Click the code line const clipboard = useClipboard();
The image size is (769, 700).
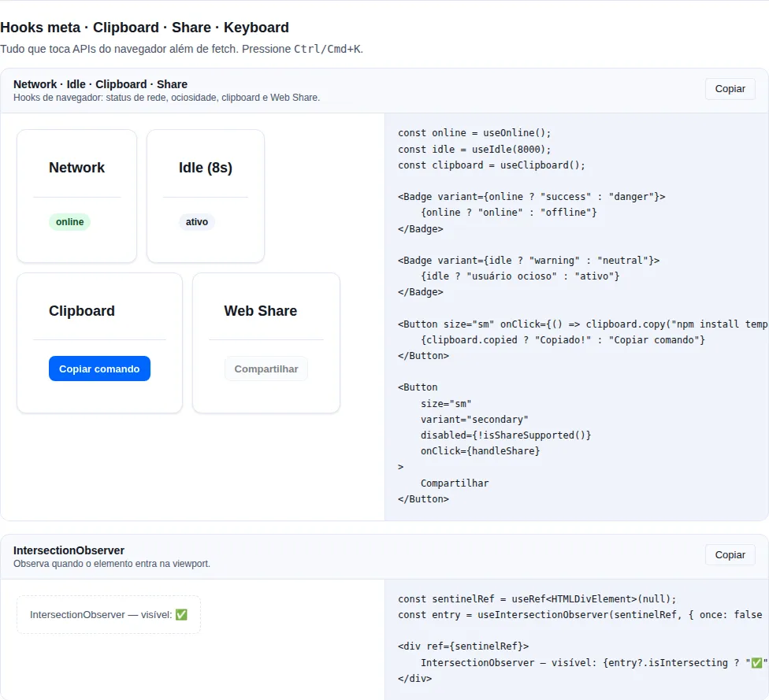pyautogui.click(x=492, y=165)
